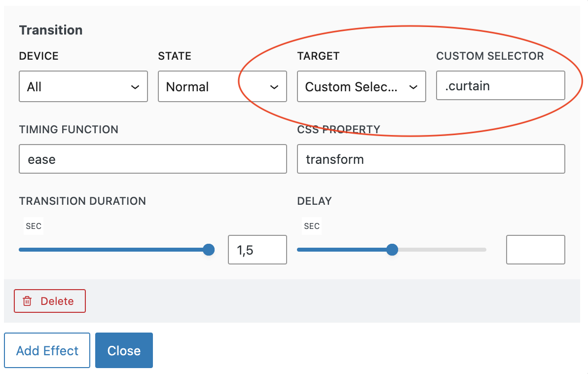The height and width of the screenshot is (374, 588).
Task: Click into the Timing Function field
Action: [x=152, y=159]
